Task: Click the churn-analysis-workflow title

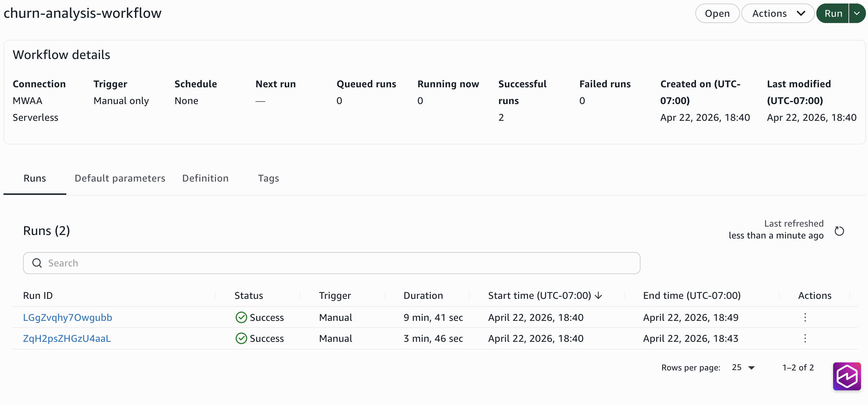Action: click(83, 13)
